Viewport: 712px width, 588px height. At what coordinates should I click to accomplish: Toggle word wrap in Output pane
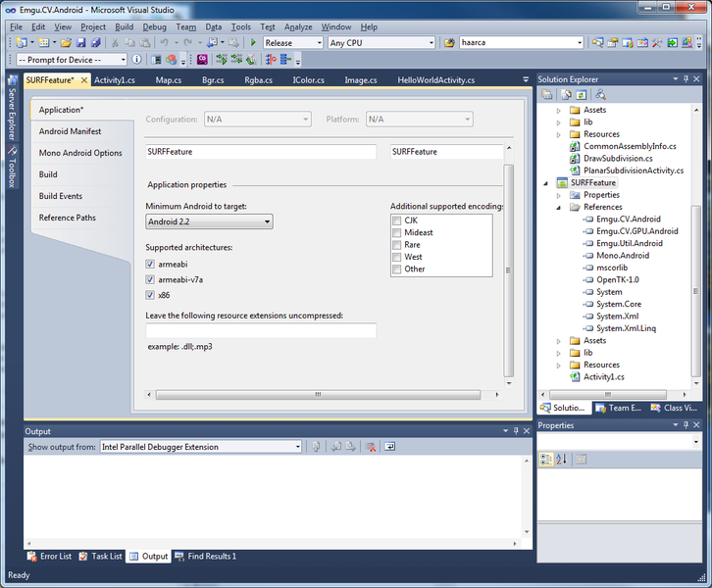pos(389,447)
